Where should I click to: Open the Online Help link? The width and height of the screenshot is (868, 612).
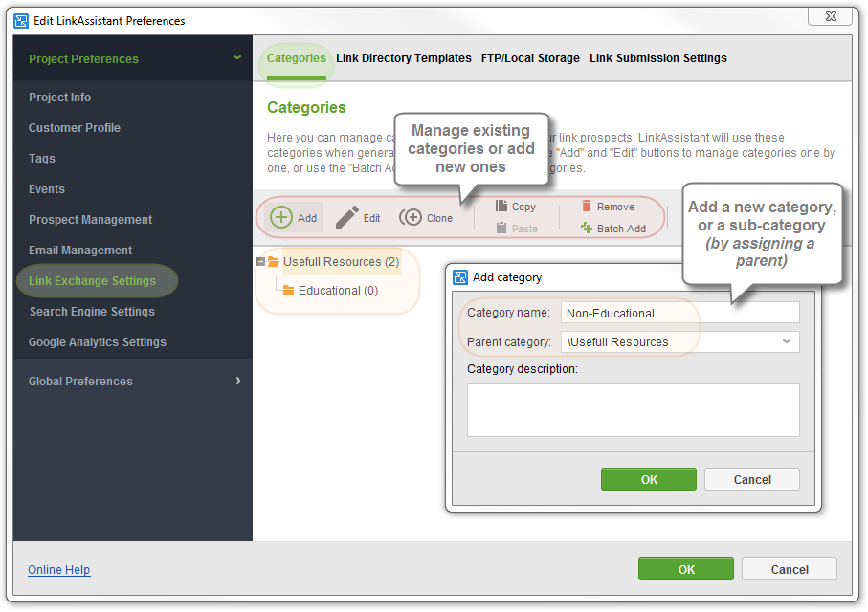[x=59, y=569]
